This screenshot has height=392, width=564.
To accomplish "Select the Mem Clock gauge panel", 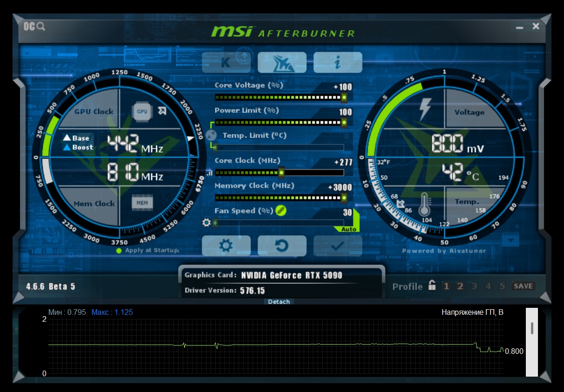I will tap(94, 203).
